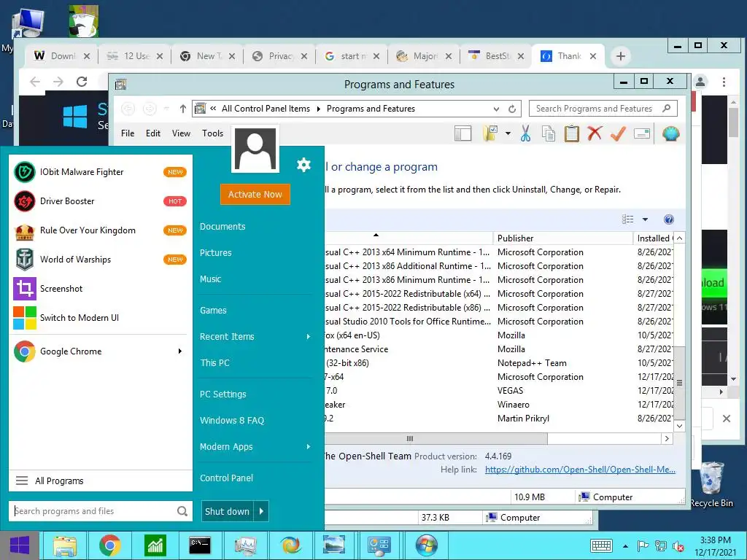The height and width of the screenshot is (560, 747).
Task: Open start menu settings gear
Action: (303, 165)
